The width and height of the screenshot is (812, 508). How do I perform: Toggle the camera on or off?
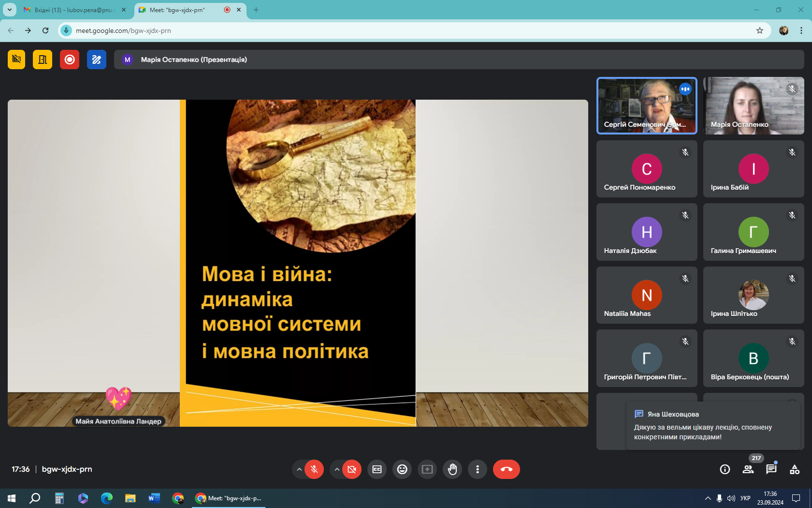pyautogui.click(x=352, y=469)
